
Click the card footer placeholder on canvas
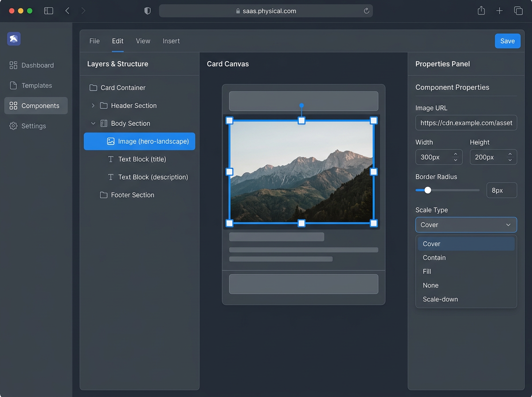coord(304,284)
